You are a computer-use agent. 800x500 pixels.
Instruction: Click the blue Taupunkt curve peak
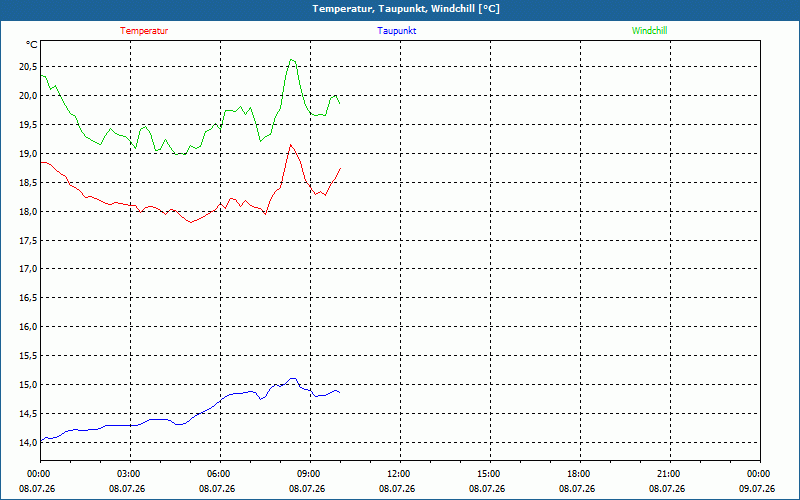coord(292,379)
